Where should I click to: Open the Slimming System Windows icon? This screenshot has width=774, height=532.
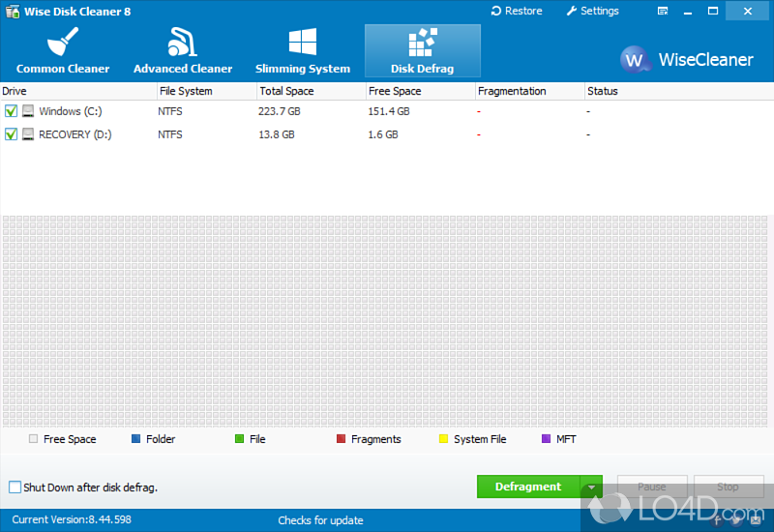302,42
